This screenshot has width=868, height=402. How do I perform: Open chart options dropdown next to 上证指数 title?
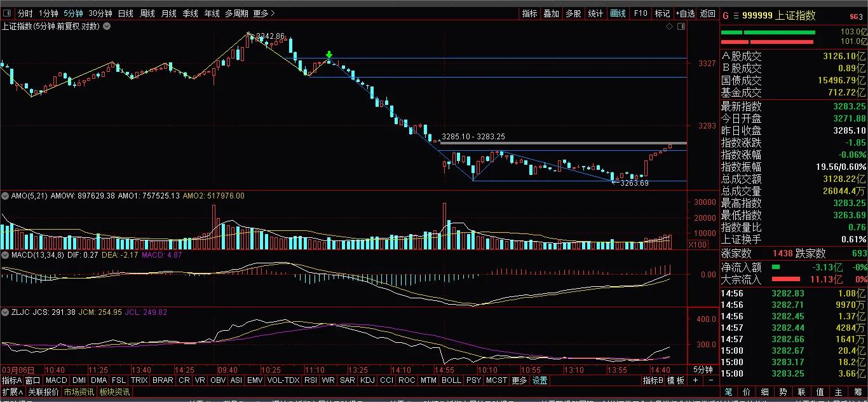click(x=107, y=26)
